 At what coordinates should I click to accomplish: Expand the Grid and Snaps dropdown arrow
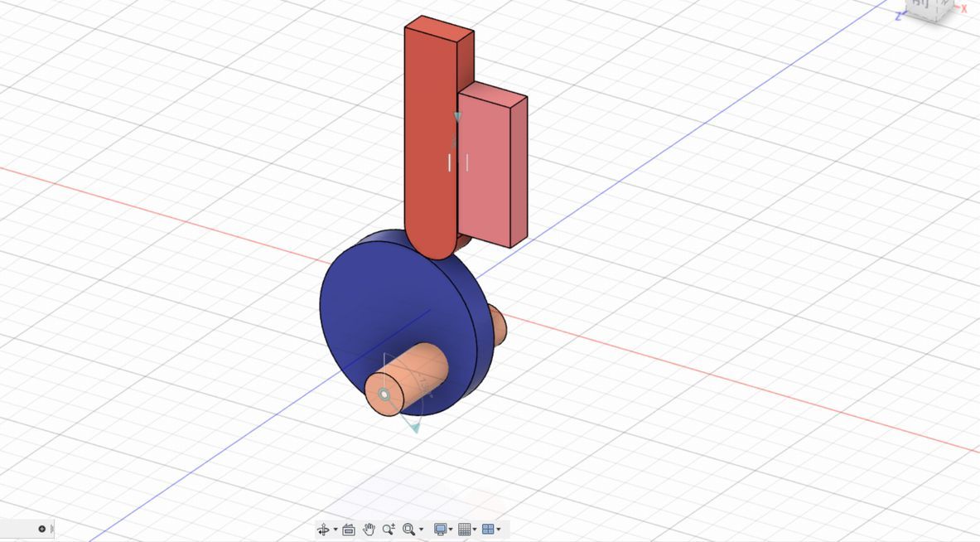475,530
